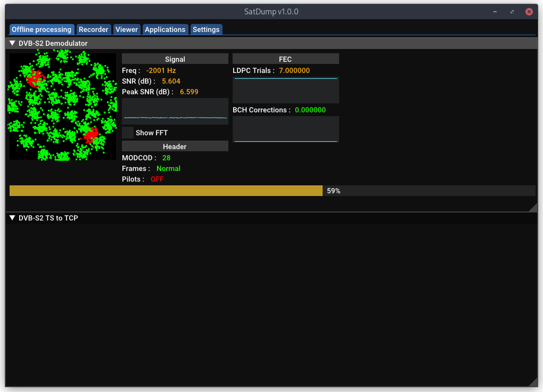The image size is (543, 392).
Task: Select the Peak SNR value 6.599
Action: click(x=189, y=92)
